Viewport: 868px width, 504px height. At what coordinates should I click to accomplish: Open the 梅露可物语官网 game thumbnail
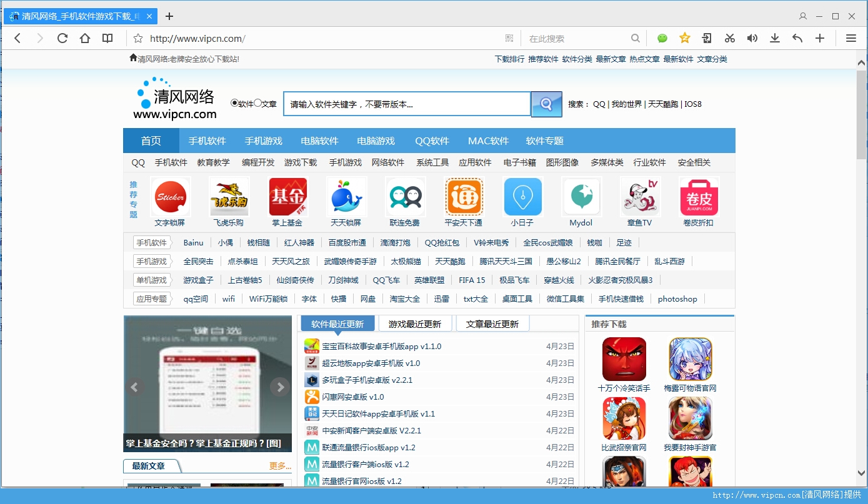[x=691, y=359]
